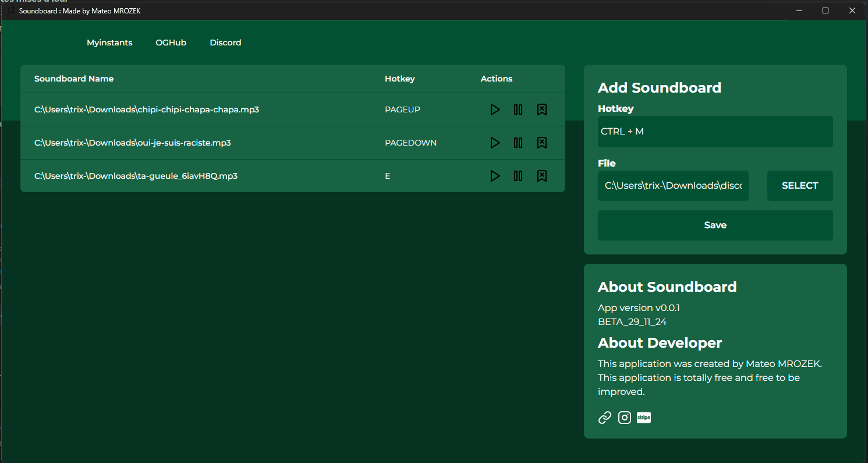Screen dimensions: 868x463
Task: Delete the chipi-chipi-chapa-chapa soundboard entry
Action: pyautogui.click(x=541, y=109)
